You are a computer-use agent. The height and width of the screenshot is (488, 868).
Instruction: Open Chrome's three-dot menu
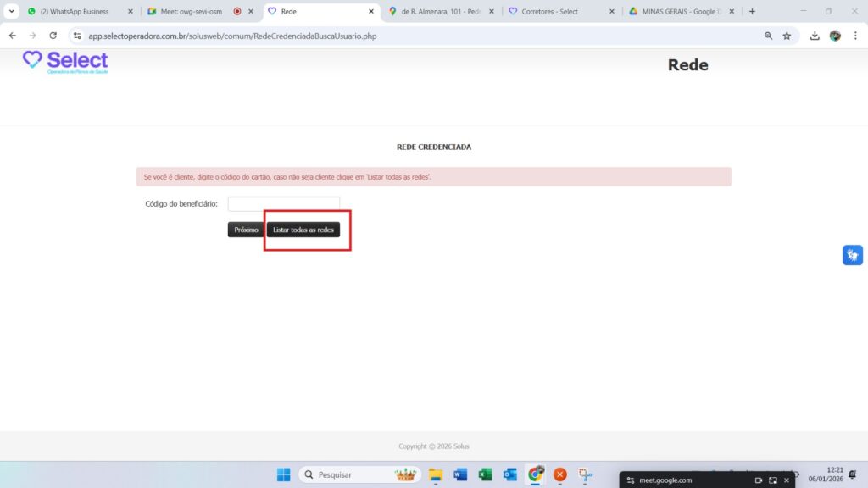(x=854, y=36)
